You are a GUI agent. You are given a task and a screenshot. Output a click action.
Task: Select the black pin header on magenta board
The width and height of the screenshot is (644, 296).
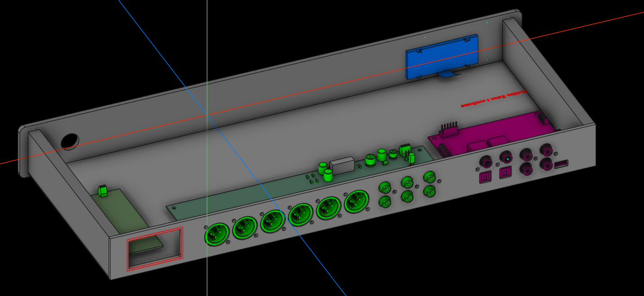coord(449,129)
